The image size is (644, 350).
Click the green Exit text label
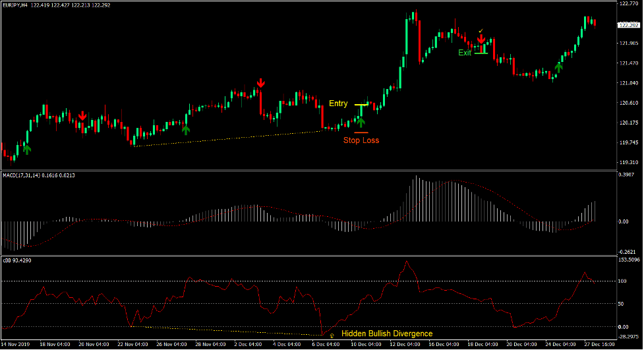click(465, 53)
